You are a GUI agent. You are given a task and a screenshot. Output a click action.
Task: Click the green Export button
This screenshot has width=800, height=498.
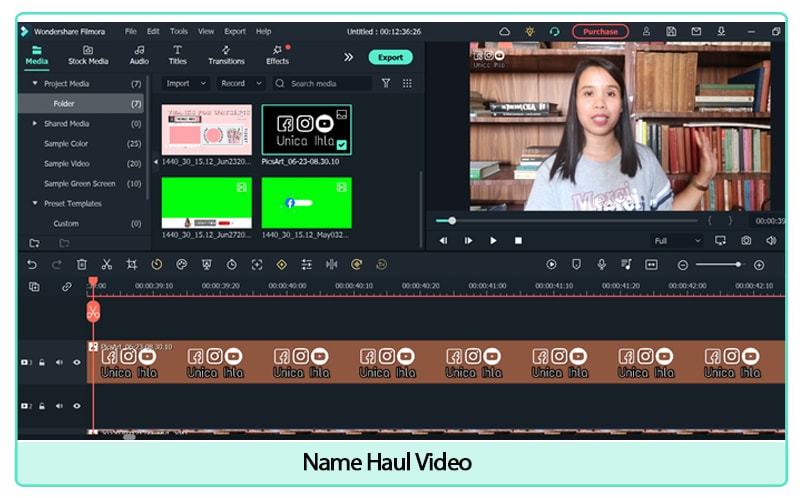(x=390, y=57)
